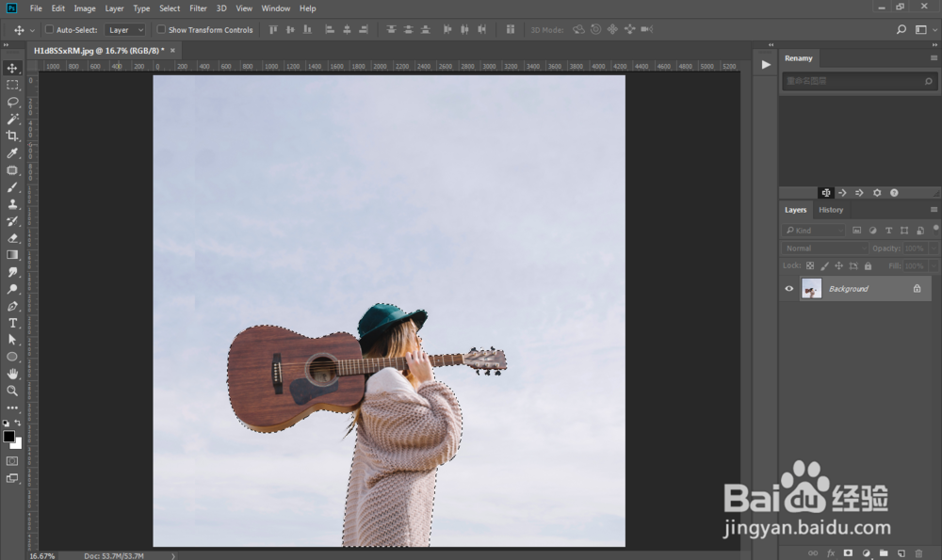Swap foreground and background colors
The width and height of the screenshot is (942, 560).
pyautogui.click(x=17, y=423)
